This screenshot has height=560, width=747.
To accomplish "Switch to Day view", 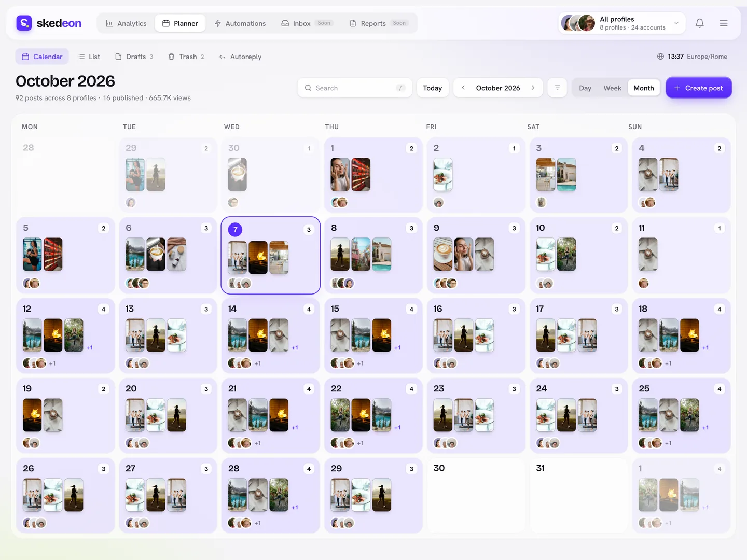I will [x=585, y=88].
